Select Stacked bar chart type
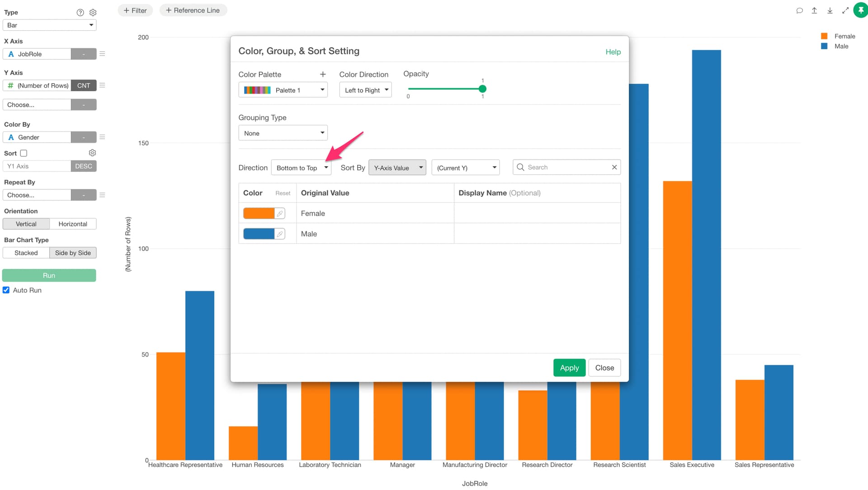The width and height of the screenshot is (868, 490). [26, 253]
